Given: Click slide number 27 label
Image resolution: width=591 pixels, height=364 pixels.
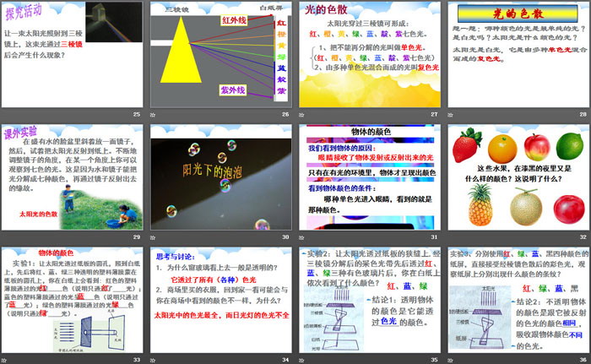Looking at the screenshot, I should coord(434,114).
